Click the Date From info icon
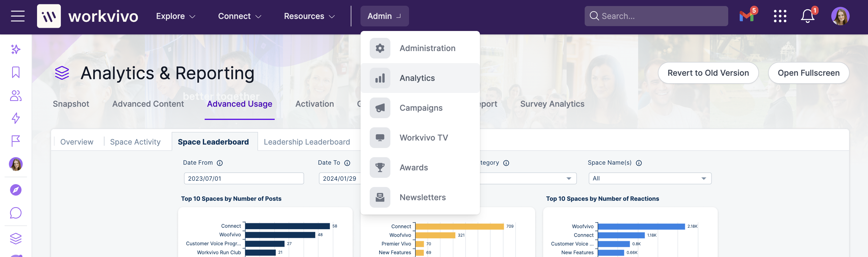 (220, 163)
